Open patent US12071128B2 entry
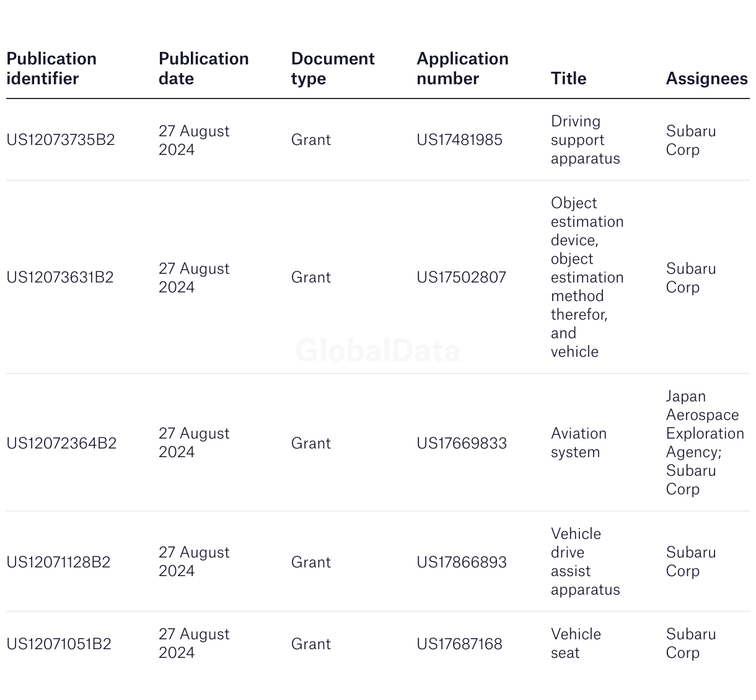Viewport: 756px width, 700px height. pyautogui.click(x=58, y=562)
